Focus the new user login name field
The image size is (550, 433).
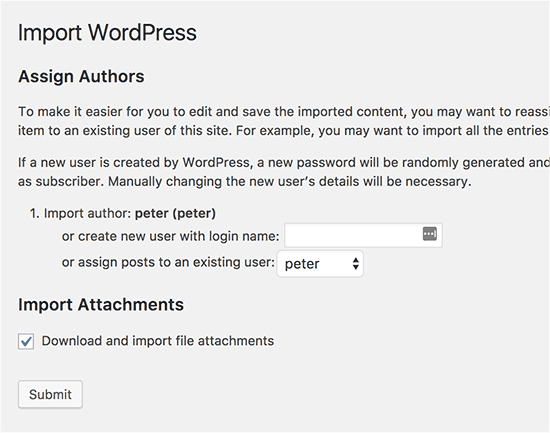[x=363, y=235]
